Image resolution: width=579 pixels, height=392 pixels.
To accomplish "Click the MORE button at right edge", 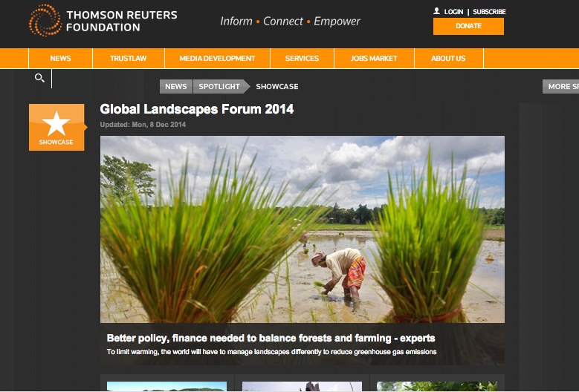I will coord(560,86).
